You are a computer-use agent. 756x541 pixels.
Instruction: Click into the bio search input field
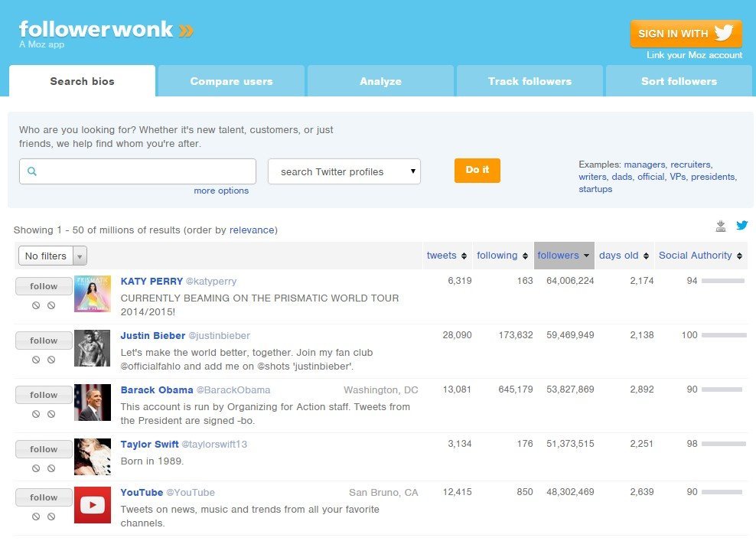pyautogui.click(x=138, y=171)
